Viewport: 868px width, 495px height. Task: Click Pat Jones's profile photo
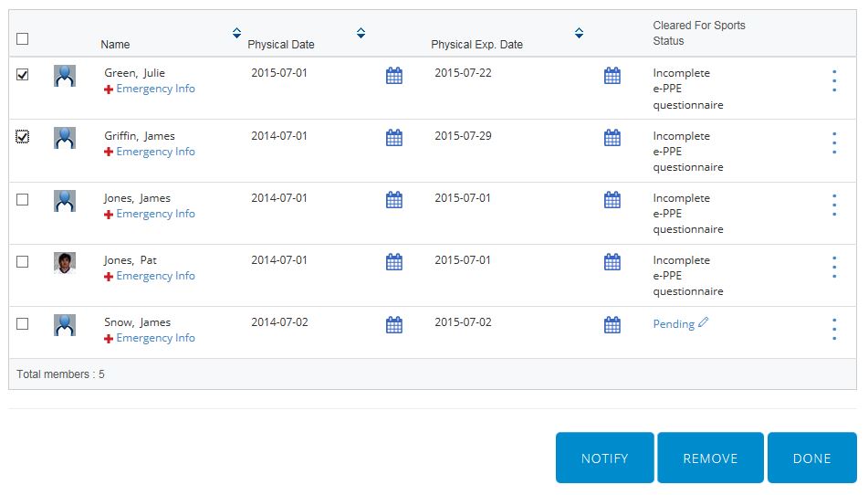point(65,263)
